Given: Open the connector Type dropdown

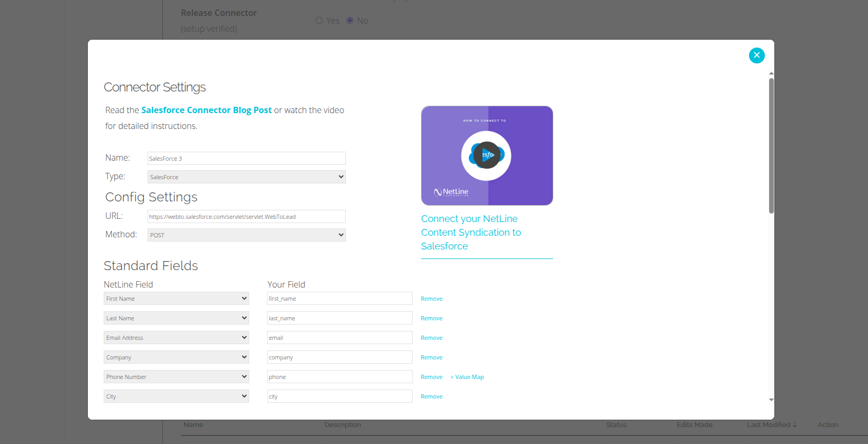Looking at the screenshot, I should coord(246,177).
